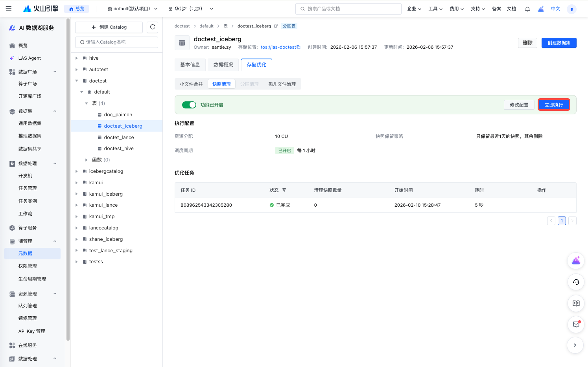Disable the snapshot cleanup feature toggle
Viewport: 588px width, 367px height.
click(x=189, y=105)
